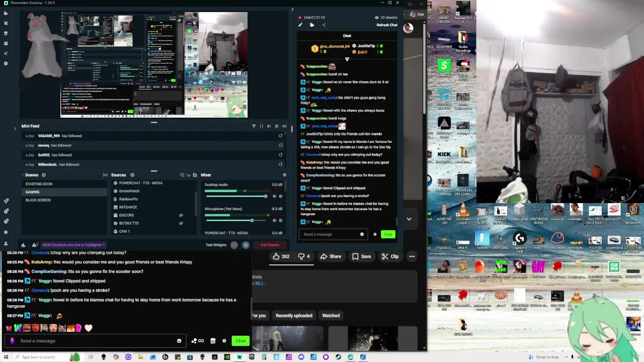Click Refresh Chat
Screen dimensions: 644x362
tap(387, 25)
